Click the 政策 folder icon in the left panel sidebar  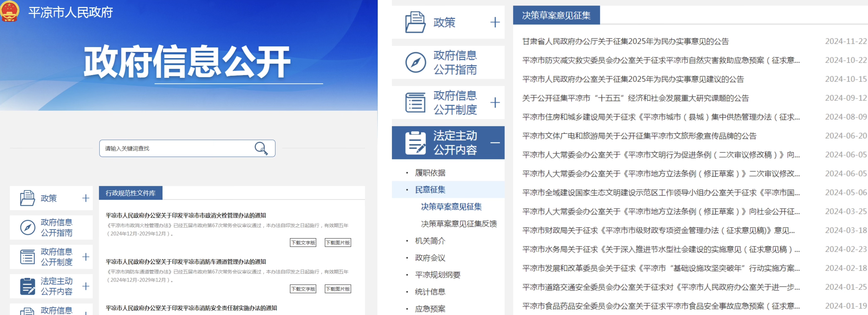(27, 198)
